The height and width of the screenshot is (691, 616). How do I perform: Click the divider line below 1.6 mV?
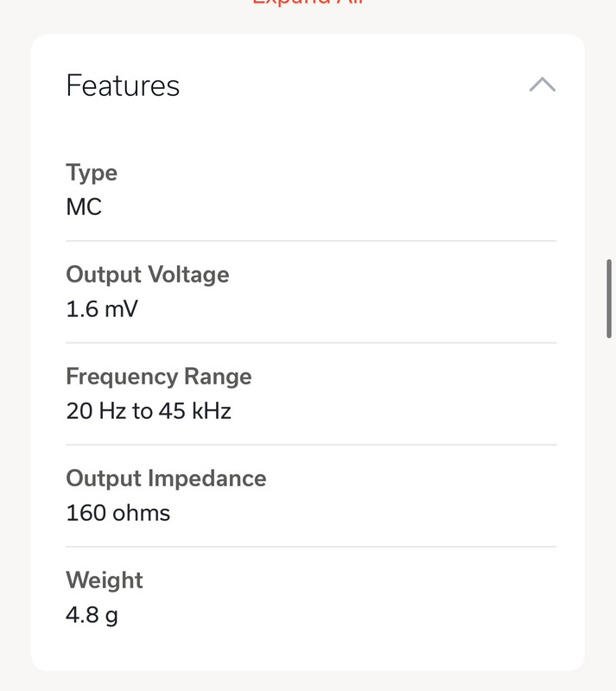coord(311,343)
